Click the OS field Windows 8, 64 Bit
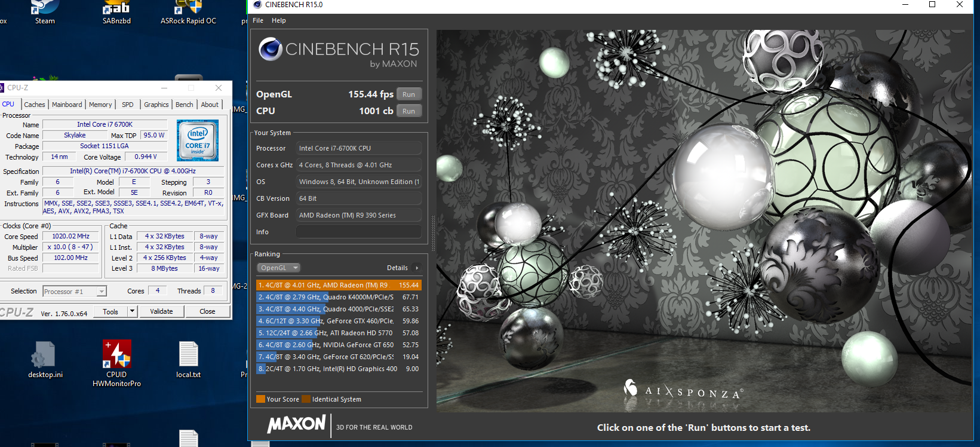Viewport: 980px width, 447px height. pos(359,182)
